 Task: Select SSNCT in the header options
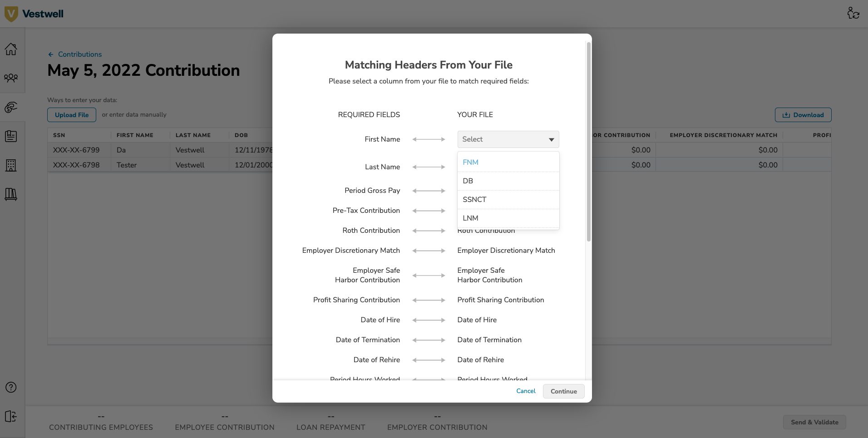point(474,199)
